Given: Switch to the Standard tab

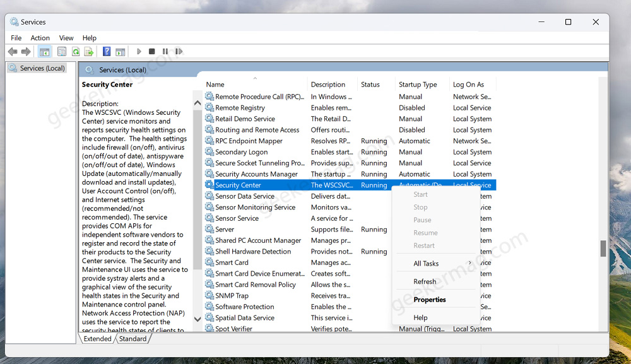Looking at the screenshot, I should point(133,339).
